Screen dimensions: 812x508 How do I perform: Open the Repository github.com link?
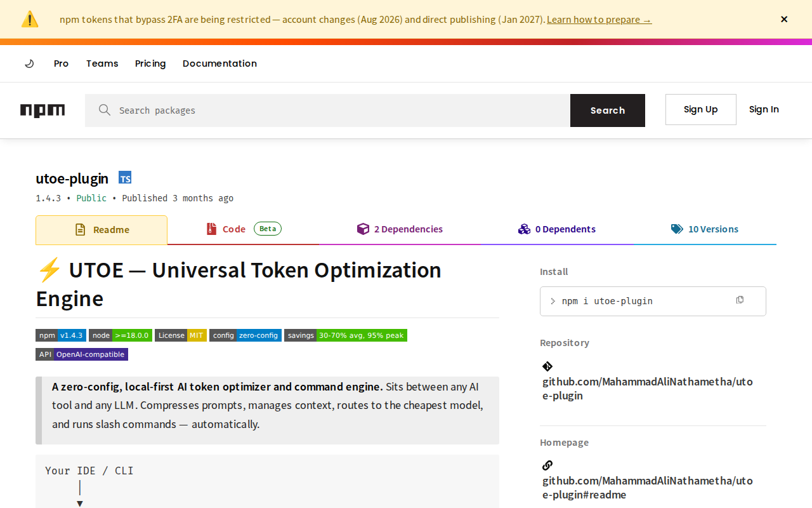(x=648, y=389)
